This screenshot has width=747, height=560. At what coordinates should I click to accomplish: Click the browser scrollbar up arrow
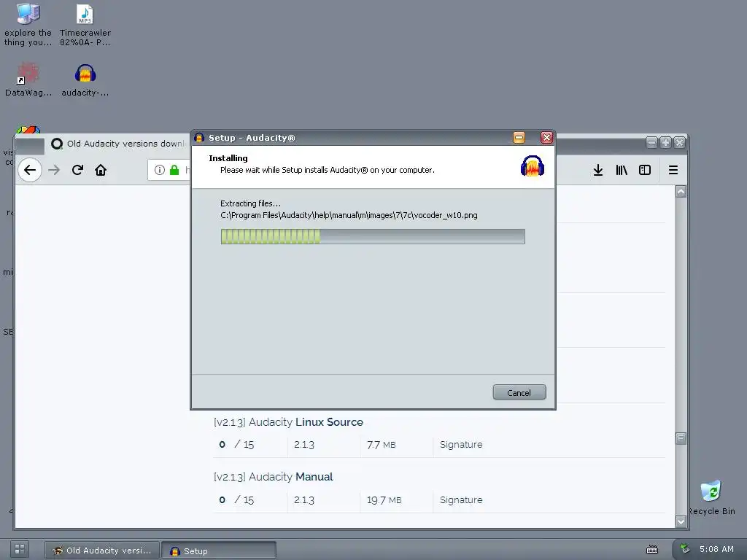[x=681, y=192]
